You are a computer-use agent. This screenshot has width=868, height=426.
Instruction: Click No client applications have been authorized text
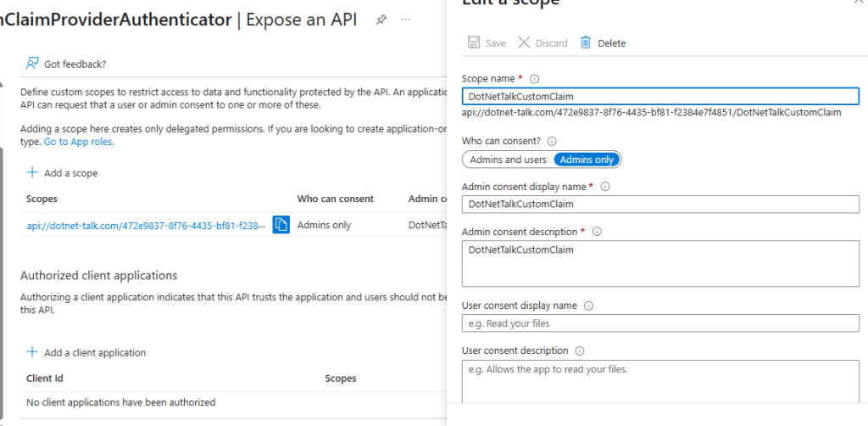coord(120,402)
